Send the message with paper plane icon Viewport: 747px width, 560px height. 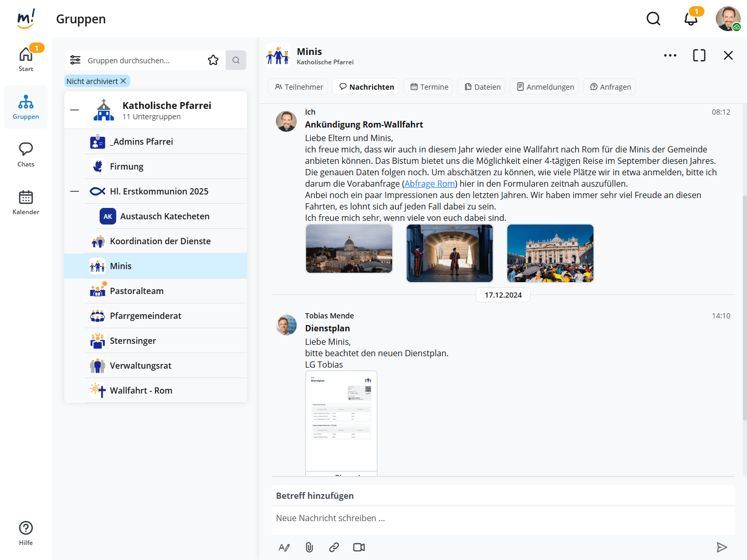point(722,547)
